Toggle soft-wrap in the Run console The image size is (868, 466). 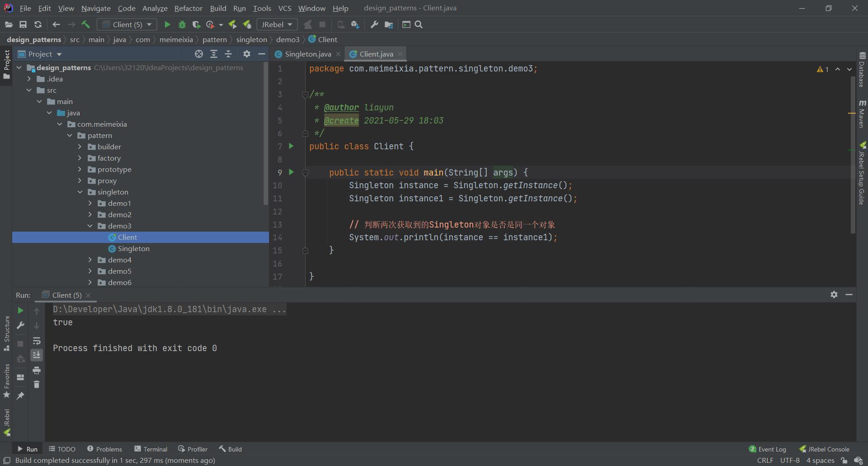click(37, 341)
